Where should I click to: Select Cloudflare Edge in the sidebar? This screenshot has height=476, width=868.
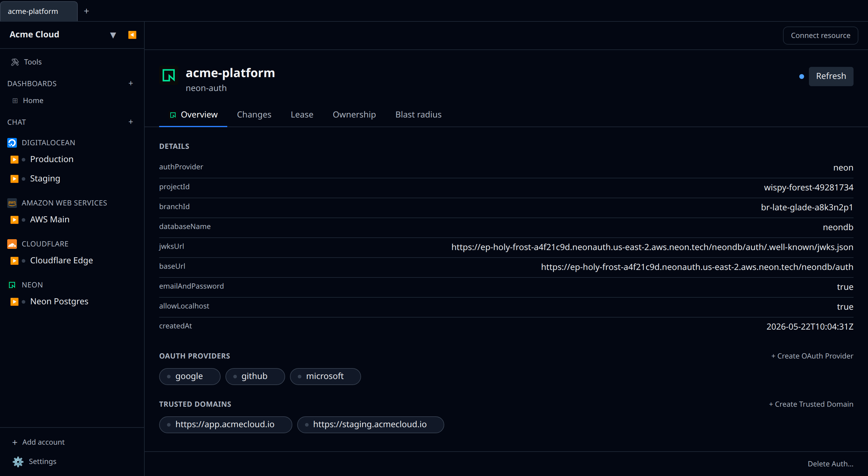(61, 260)
